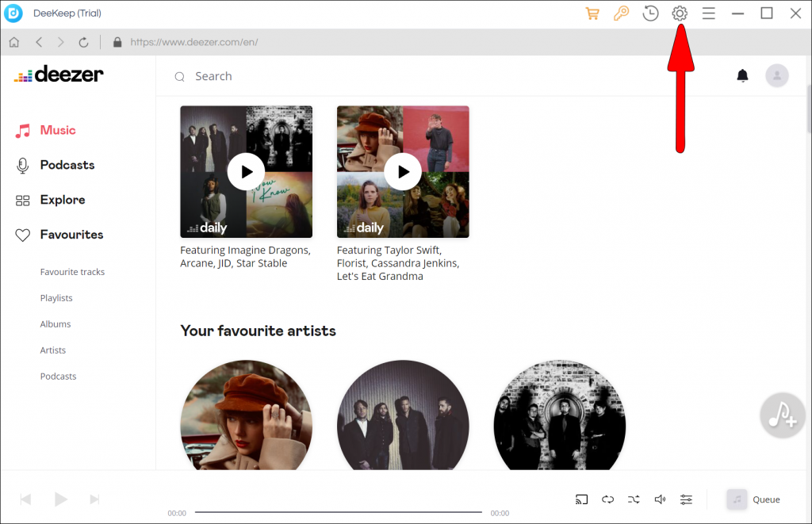
Task: Click the track progress bar
Action: (338, 512)
